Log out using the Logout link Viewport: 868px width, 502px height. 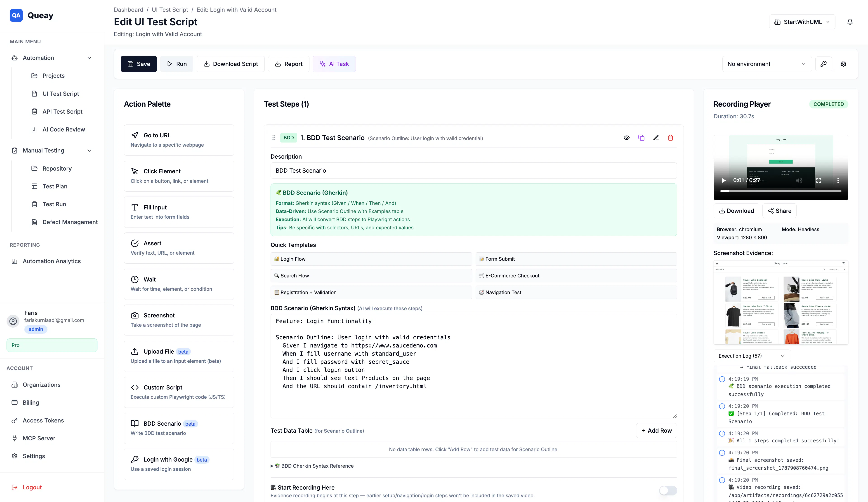click(x=27, y=487)
